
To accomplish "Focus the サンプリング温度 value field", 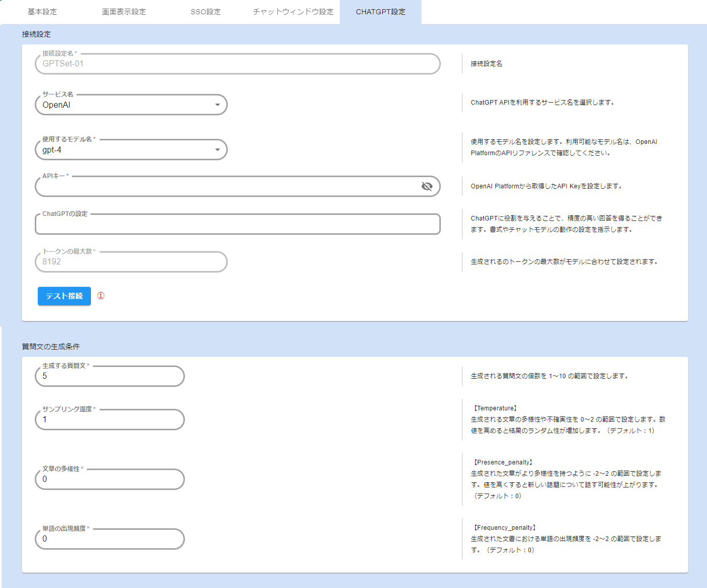I will [110, 420].
